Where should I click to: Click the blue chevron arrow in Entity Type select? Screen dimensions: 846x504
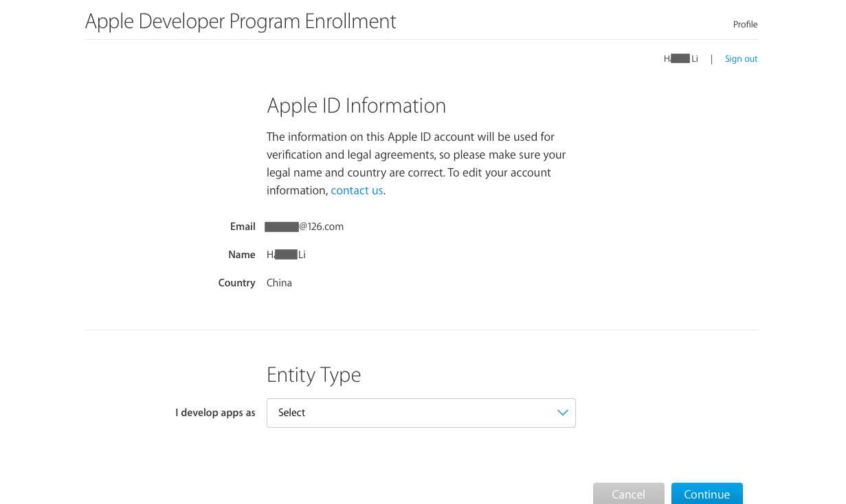click(x=563, y=413)
